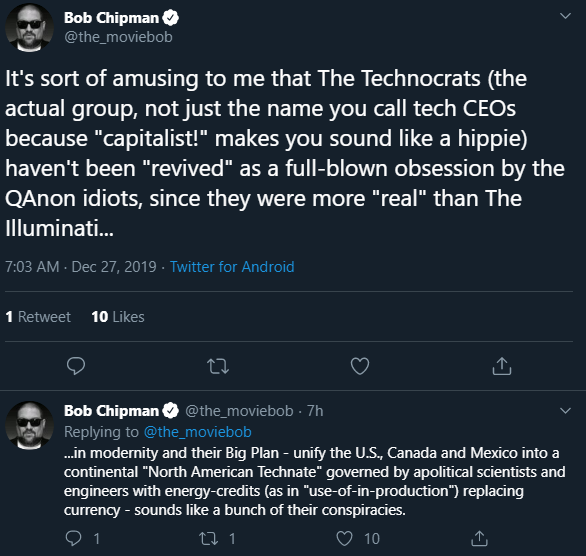Click the reply icon on the second tweet
The image size is (586, 556).
pos(74,538)
